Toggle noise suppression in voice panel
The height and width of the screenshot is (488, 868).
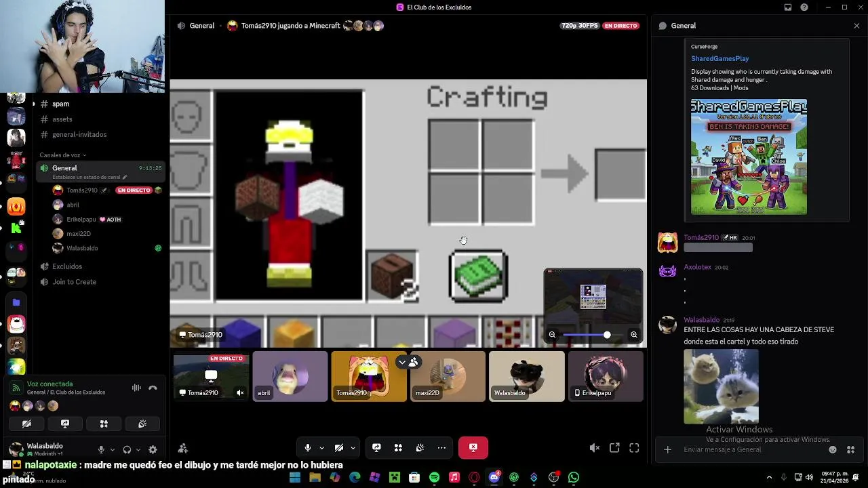pyautogui.click(x=136, y=388)
